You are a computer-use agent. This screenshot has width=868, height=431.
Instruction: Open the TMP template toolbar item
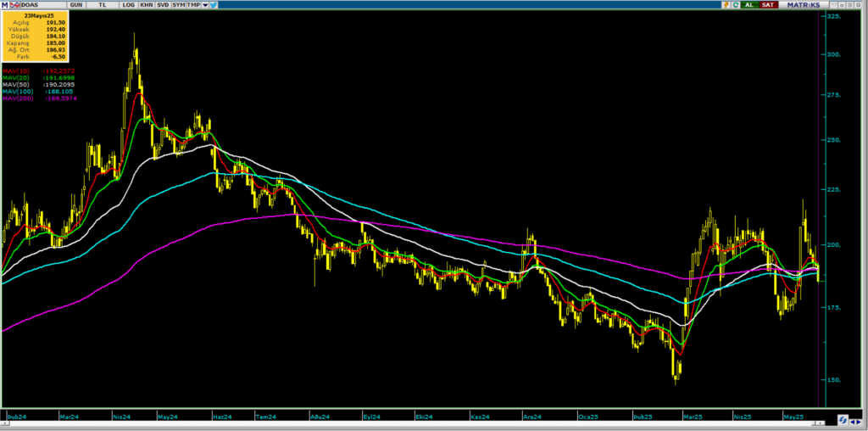194,4
